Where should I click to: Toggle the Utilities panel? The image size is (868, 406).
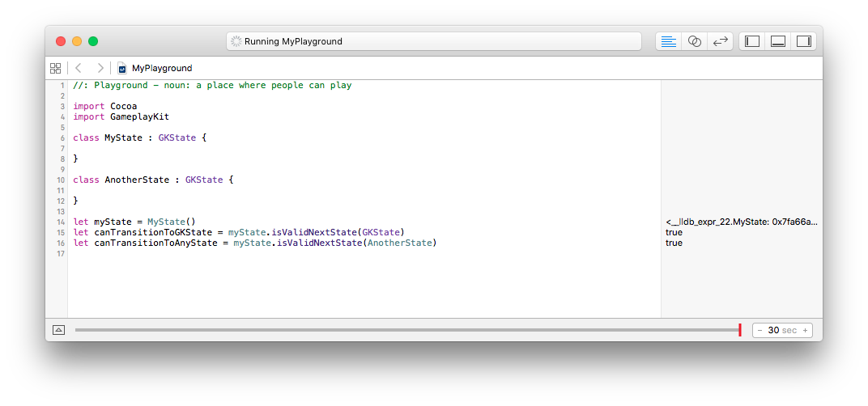coord(803,41)
